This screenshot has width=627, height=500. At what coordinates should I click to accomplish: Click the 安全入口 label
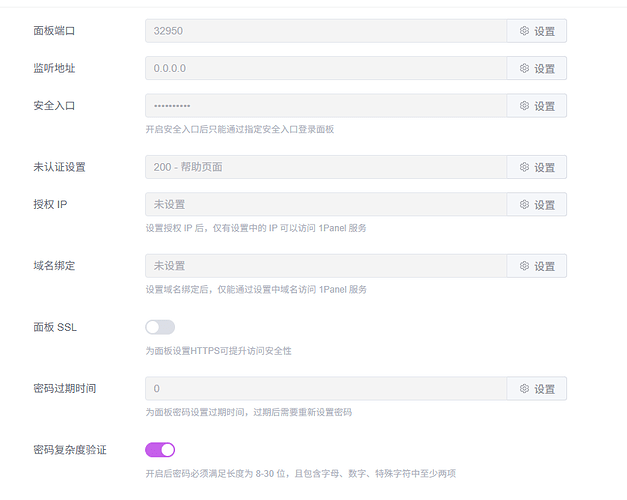(x=54, y=106)
